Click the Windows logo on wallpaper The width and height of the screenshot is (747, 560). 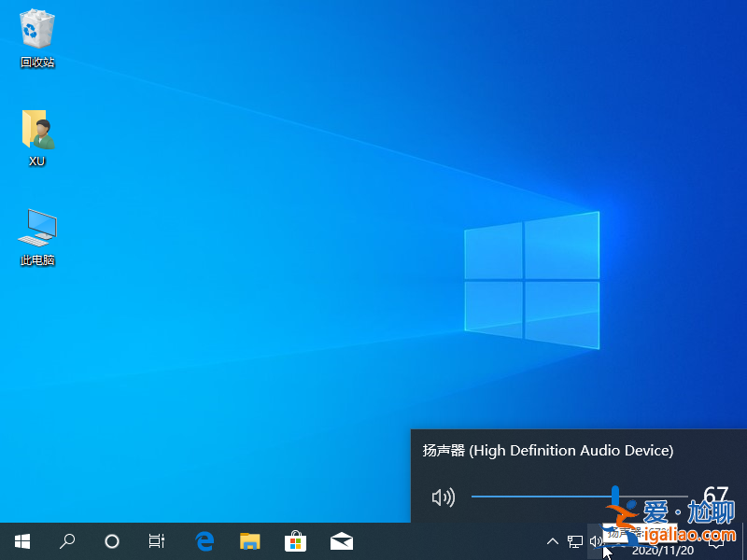click(531, 280)
